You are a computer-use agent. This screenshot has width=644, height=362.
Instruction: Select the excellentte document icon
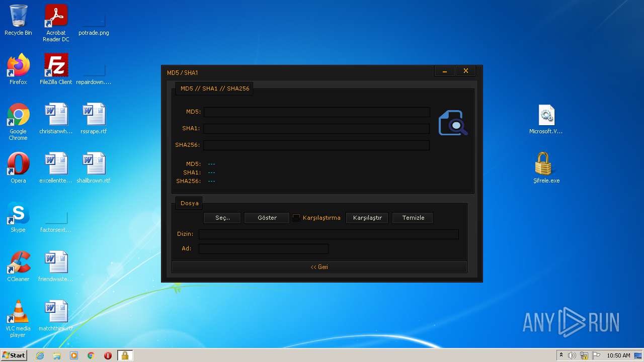[56, 168]
